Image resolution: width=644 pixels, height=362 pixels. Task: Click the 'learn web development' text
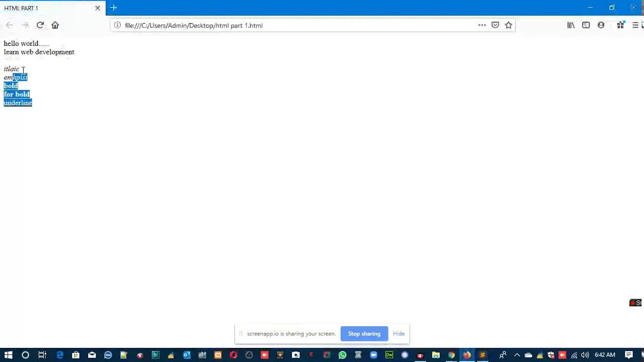point(39,52)
